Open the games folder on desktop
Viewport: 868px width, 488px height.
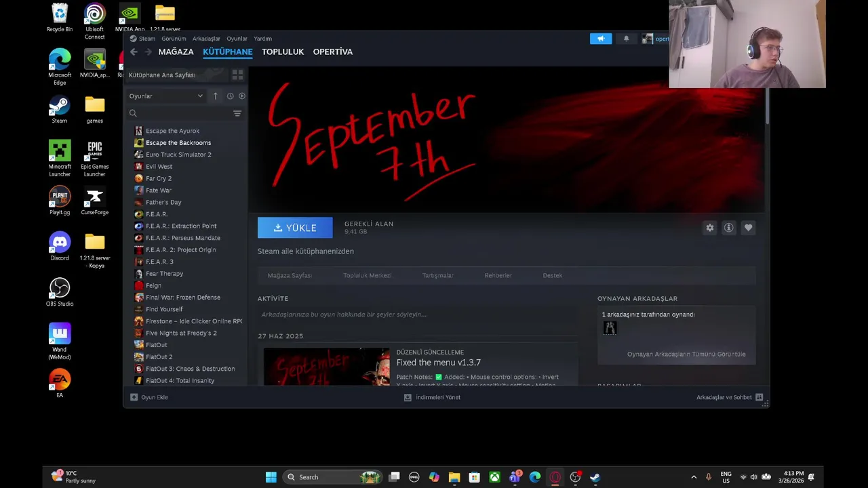[95, 110]
